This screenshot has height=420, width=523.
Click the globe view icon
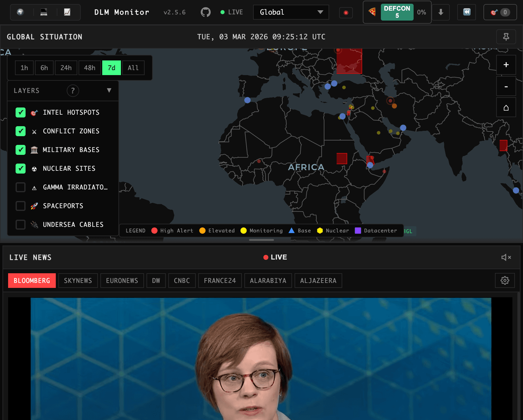coord(20,12)
